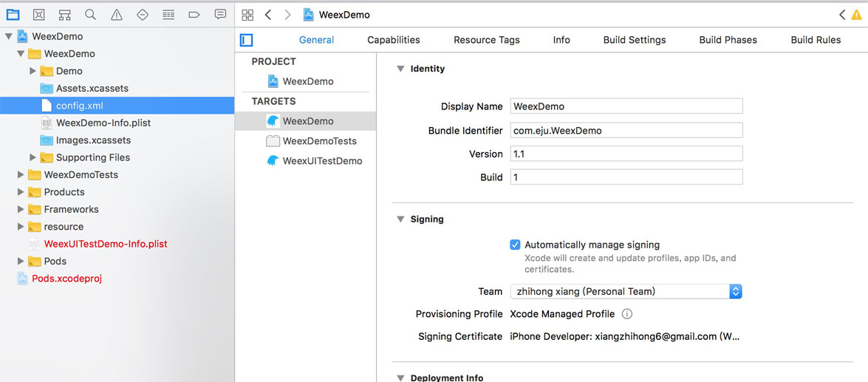Open the Breakpoint navigator icon
The height and width of the screenshot is (382, 868).
coord(194,15)
